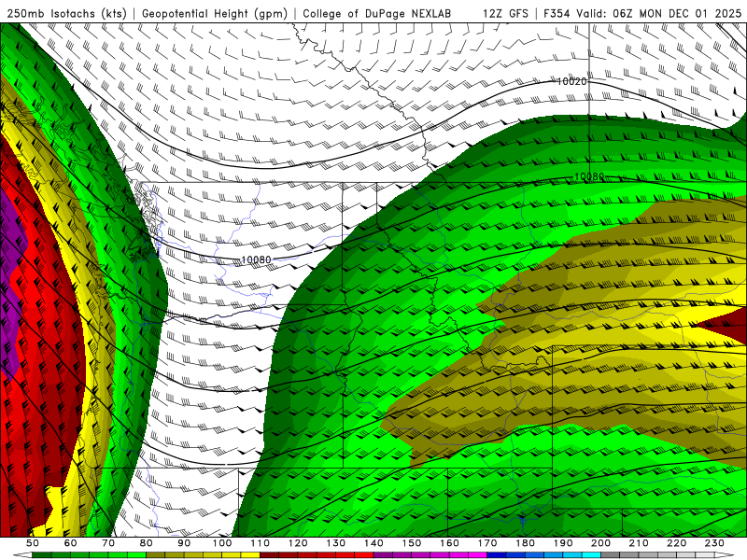This screenshot has width=747, height=560.
Task: Click the 210 value on the colorbar
Action: point(639,543)
